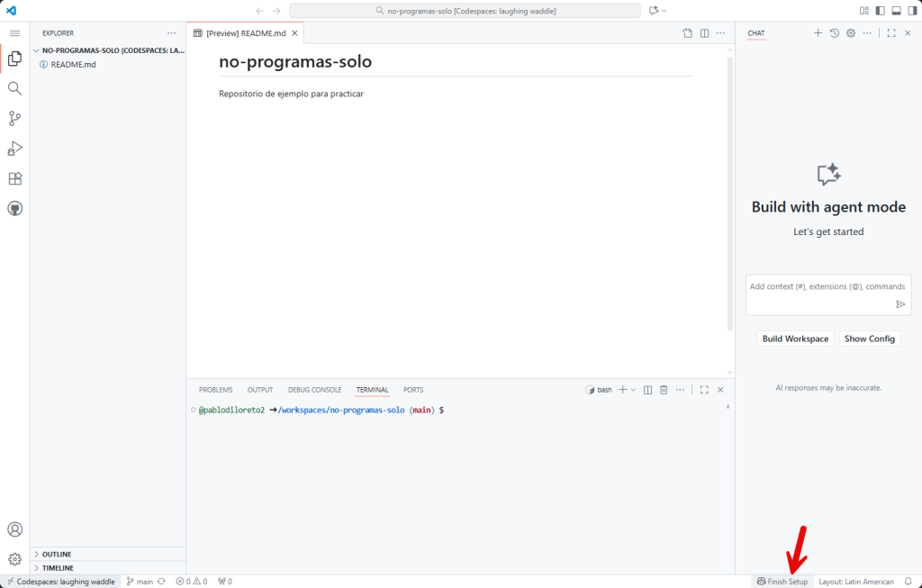The image size is (922, 588).
Task: Open the Extensions view
Action: tap(14, 178)
